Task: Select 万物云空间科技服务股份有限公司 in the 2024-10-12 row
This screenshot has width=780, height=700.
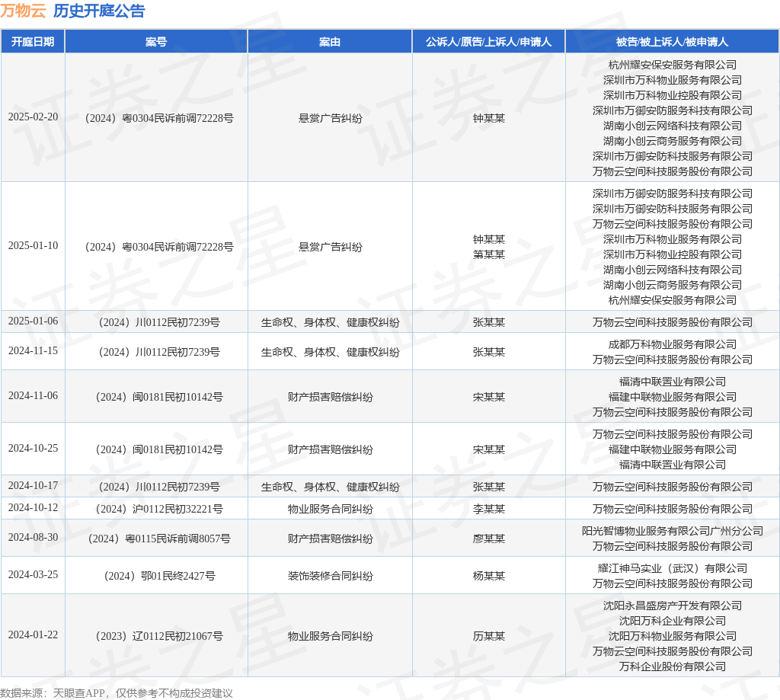Action: click(673, 509)
